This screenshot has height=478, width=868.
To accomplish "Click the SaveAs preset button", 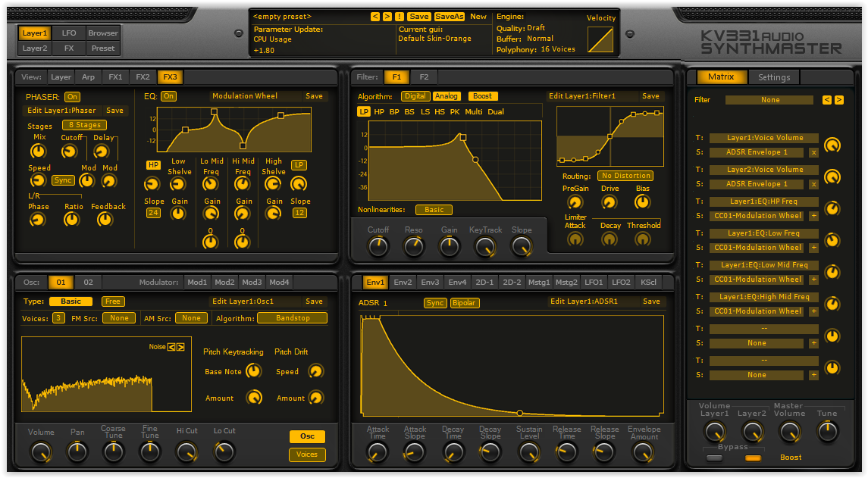I will (x=449, y=16).
